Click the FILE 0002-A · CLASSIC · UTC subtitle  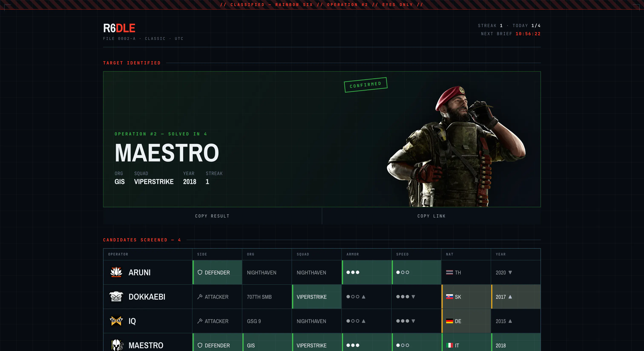coord(143,39)
